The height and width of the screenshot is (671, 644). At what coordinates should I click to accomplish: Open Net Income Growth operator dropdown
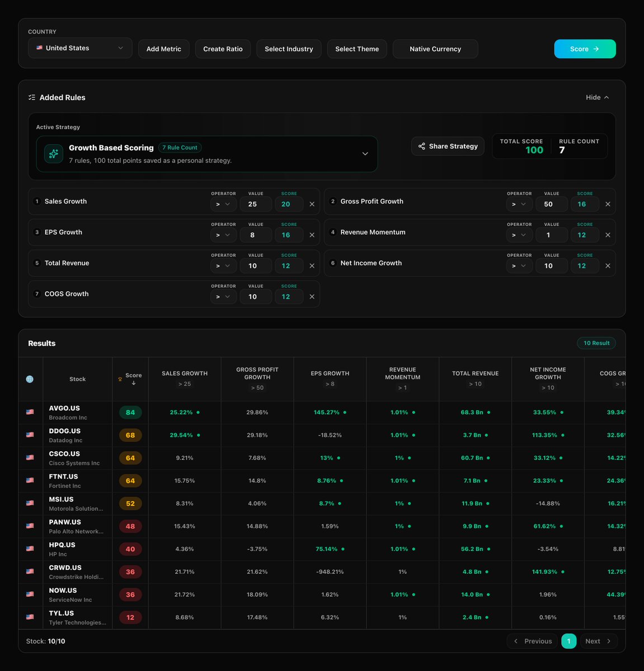coord(519,266)
